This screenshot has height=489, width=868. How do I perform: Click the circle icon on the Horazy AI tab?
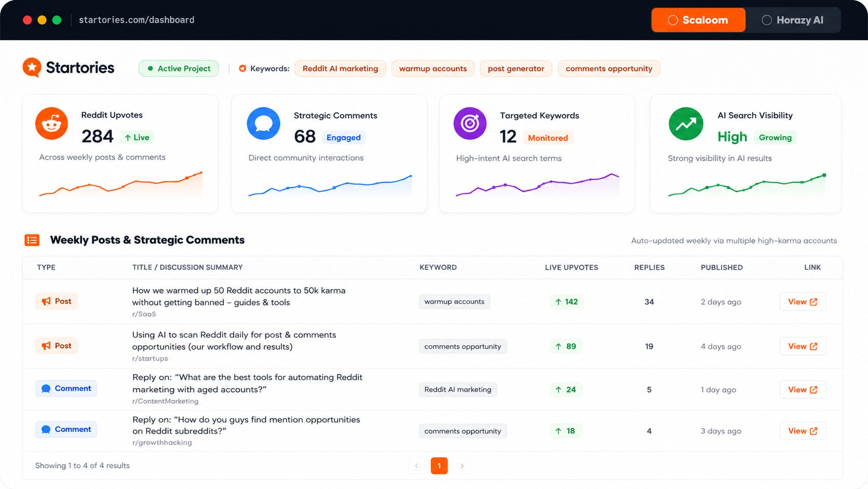[x=767, y=20]
